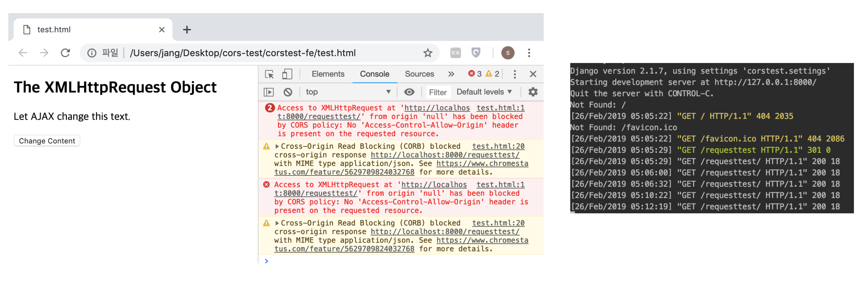Click the error count badge showing 3
Image resolution: width=868 pixels, height=284 pixels.
475,74
